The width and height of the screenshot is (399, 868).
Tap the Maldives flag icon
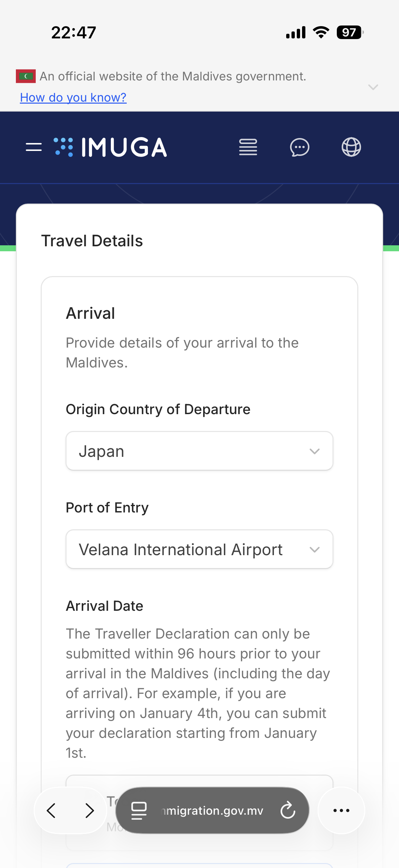pos(25,76)
